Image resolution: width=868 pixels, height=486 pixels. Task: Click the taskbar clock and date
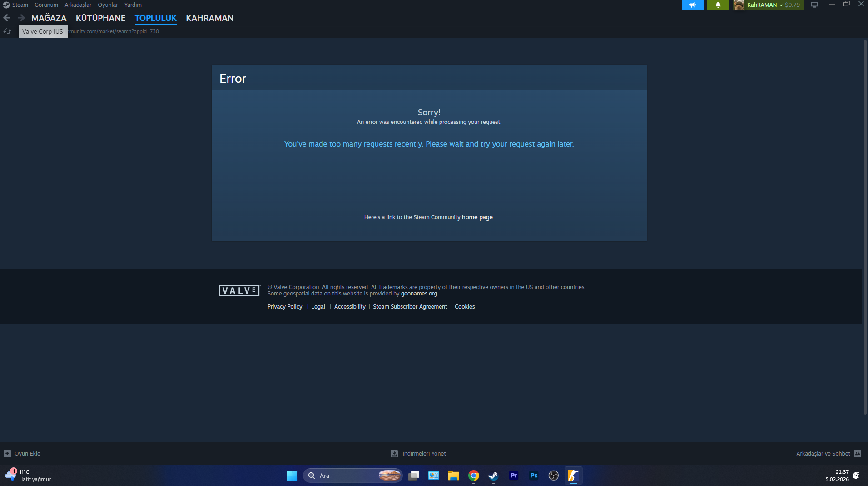click(837, 476)
